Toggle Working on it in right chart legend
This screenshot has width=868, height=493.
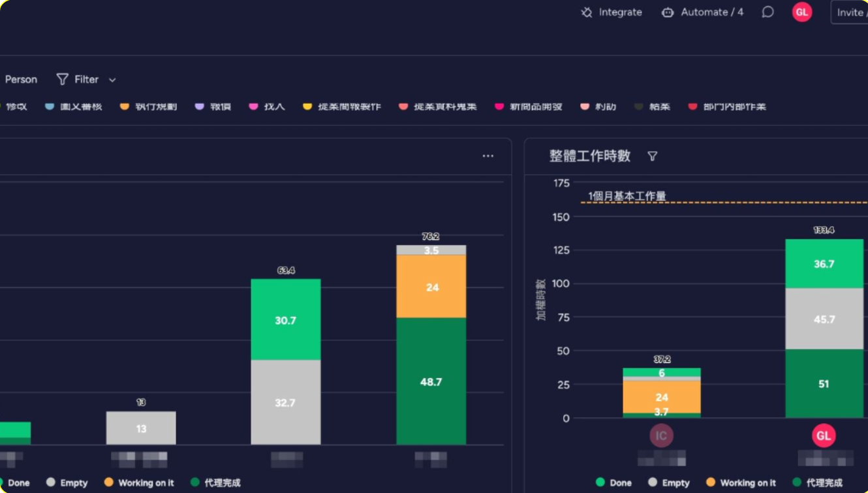tap(741, 483)
